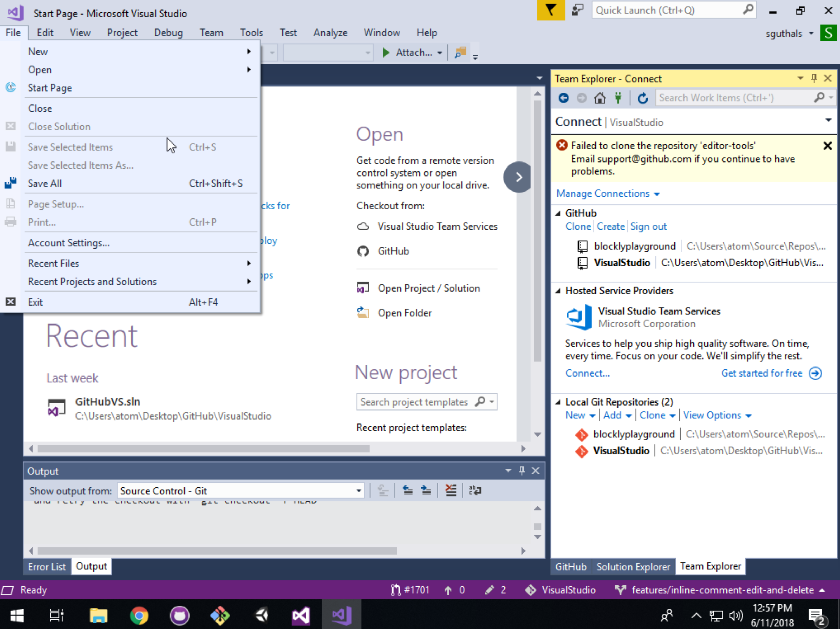Select Save All from File menu
This screenshot has height=629, width=840.
point(45,183)
